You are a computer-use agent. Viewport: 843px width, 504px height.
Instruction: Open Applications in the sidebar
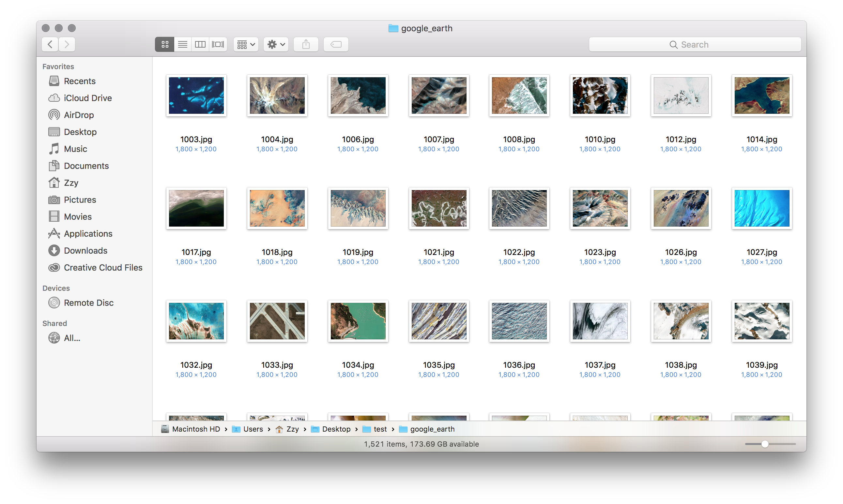click(x=80, y=234)
